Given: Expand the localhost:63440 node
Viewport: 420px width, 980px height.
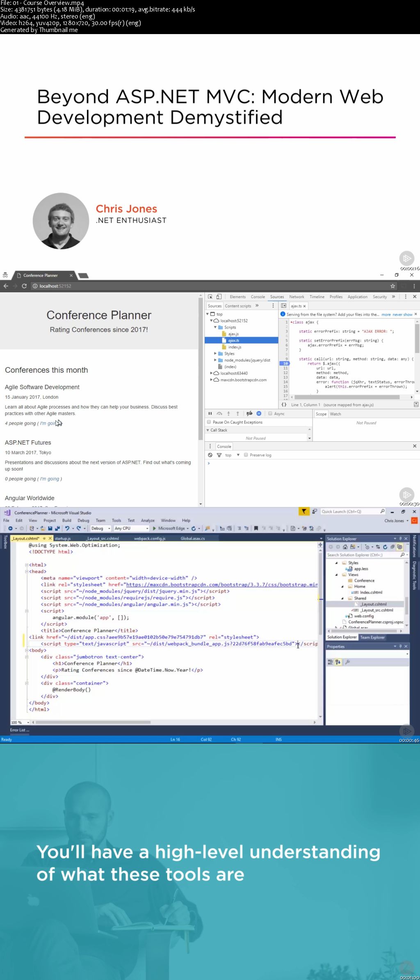Looking at the screenshot, I should (212, 373).
